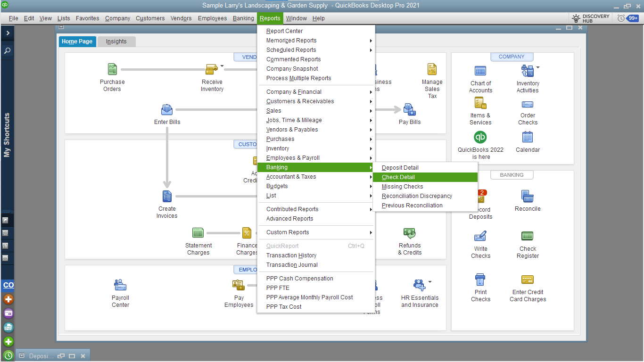
Task: Open Purchase Orders icon
Action: [112, 69]
